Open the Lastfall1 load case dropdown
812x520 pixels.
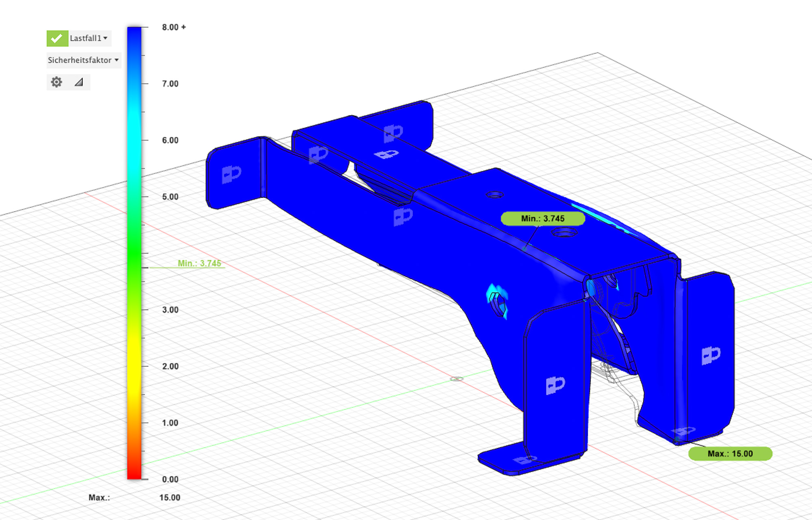[89, 39]
